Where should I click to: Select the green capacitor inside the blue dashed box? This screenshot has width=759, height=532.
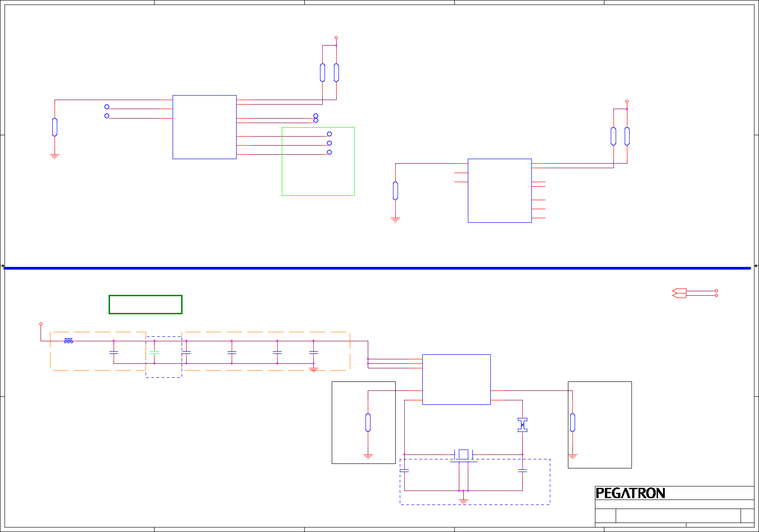(154, 353)
